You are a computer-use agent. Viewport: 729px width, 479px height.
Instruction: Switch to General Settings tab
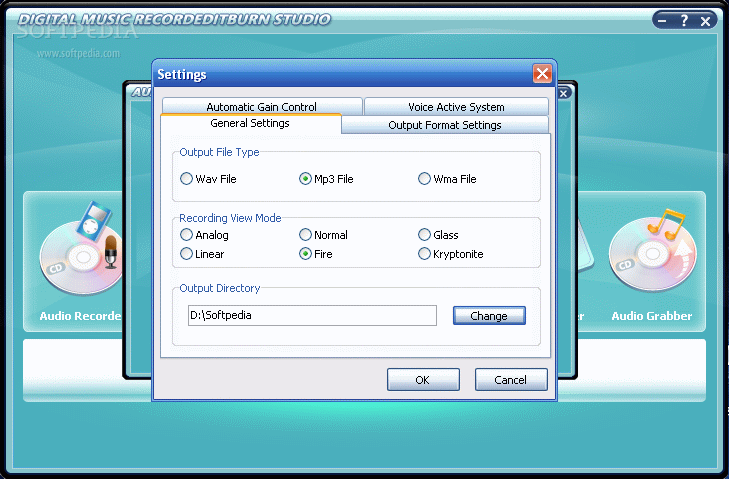[250, 123]
